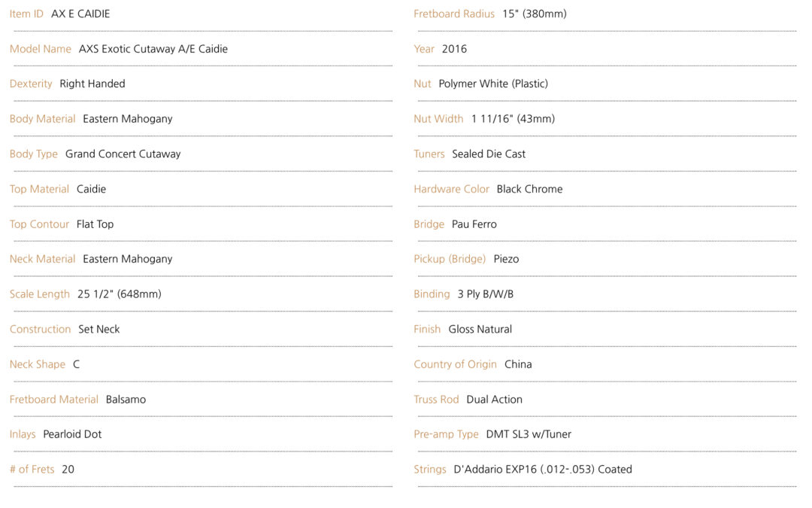Screen dimensions: 812x508
Task: Select the Grand Concert Cutaway body type text
Action: (123, 154)
